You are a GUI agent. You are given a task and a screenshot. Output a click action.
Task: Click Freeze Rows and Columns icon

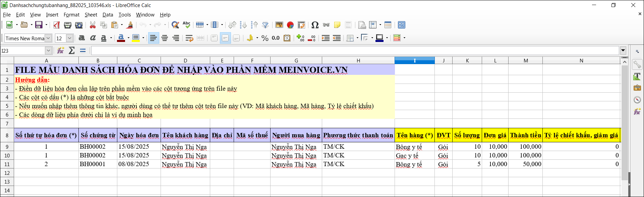pyautogui.click(x=372, y=25)
